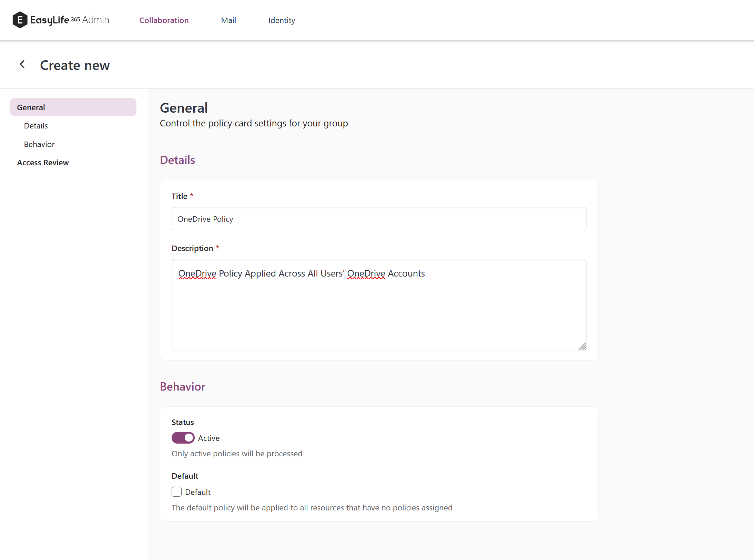Jump to Behavior sidebar section
754x560 pixels.
(x=39, y=144)
